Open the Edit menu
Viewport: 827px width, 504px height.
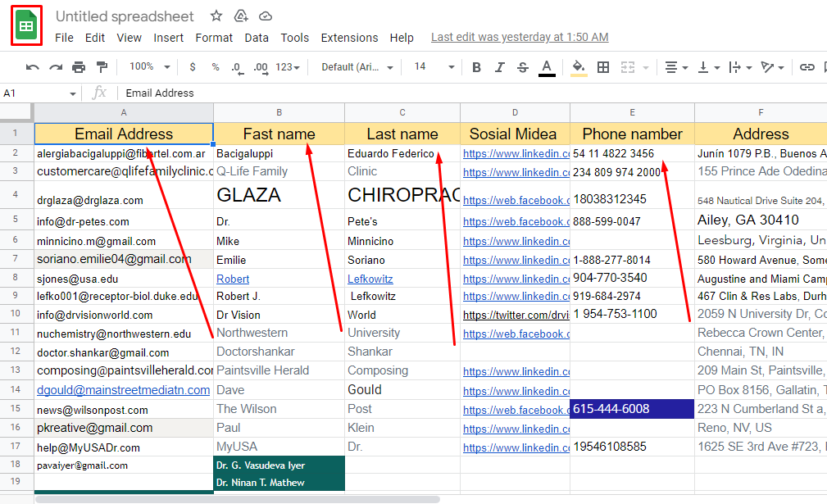tap(95, 38)
